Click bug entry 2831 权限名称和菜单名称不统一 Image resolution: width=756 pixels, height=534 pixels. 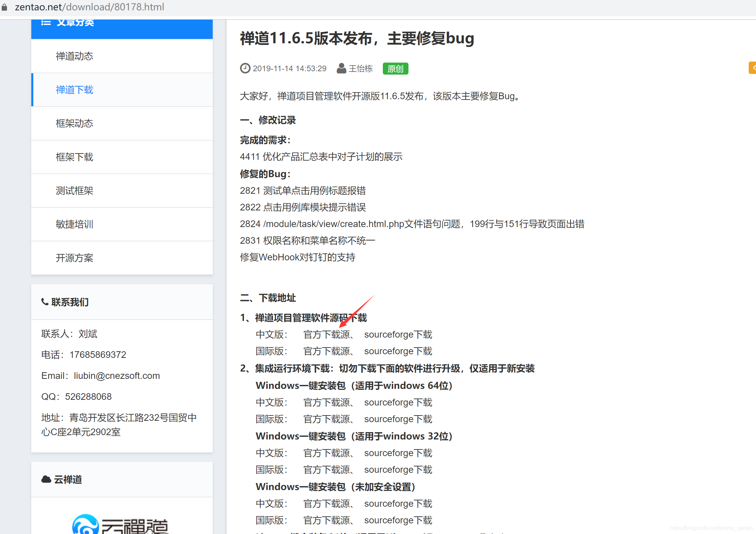point(308,241)
